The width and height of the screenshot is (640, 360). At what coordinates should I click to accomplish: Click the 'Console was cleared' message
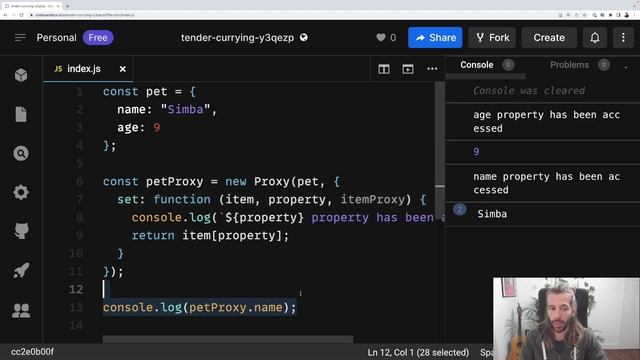[529, 91]
